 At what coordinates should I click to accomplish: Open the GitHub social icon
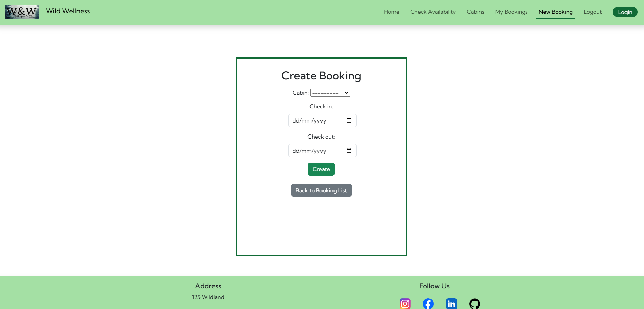(x=475, y=304)
